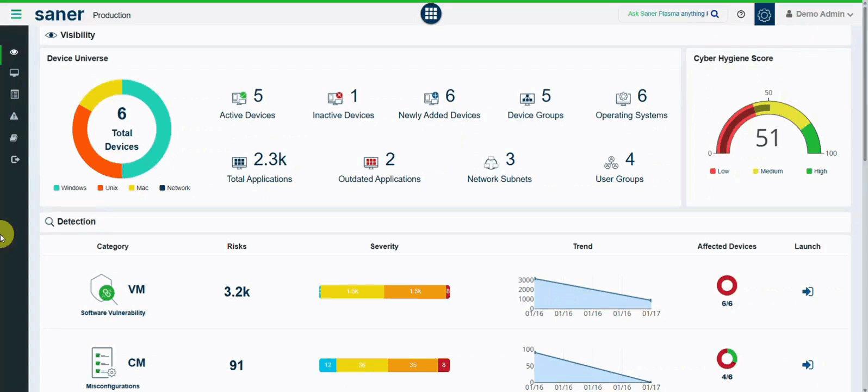Screen dimensions: 868x392
Task: Open the Production account selector
Action: 111,15
